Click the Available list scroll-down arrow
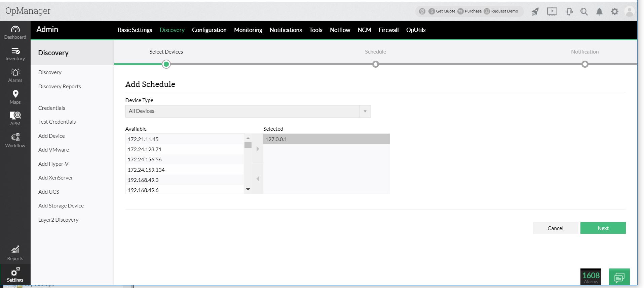 [248, 189]
